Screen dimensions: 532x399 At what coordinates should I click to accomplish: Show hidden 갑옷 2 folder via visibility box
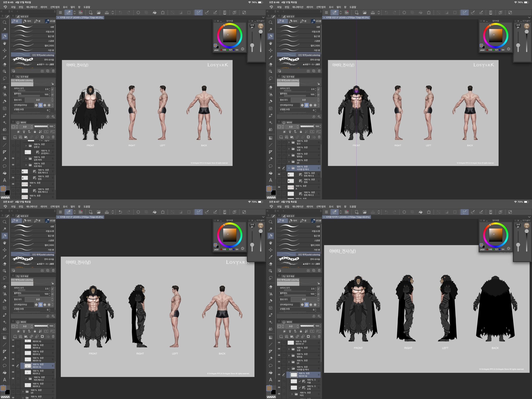(x=13, y=146)
